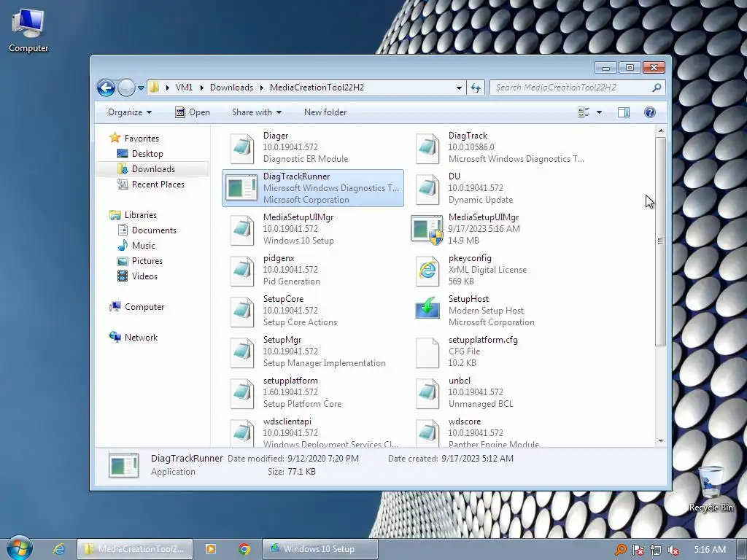747x560 pixels.
Task: Switch to the Windows 10 Setup taskbar window
Action: click(320, 549)
